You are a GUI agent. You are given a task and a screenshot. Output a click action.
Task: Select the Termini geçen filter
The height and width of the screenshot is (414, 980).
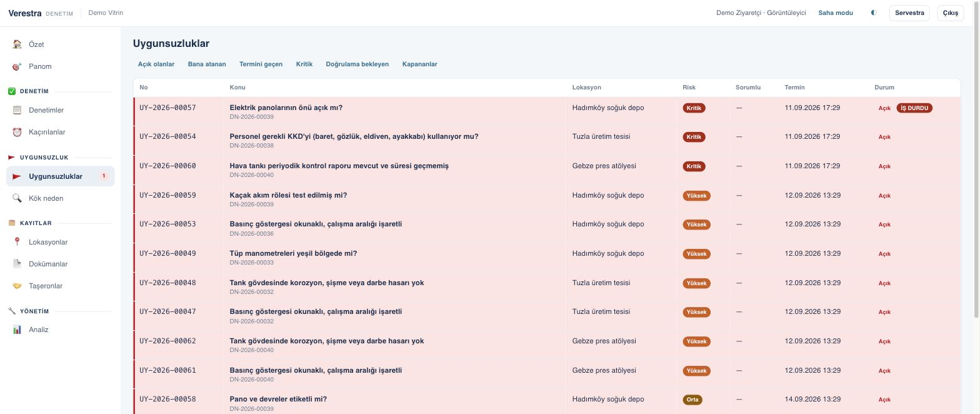(261, 64)
